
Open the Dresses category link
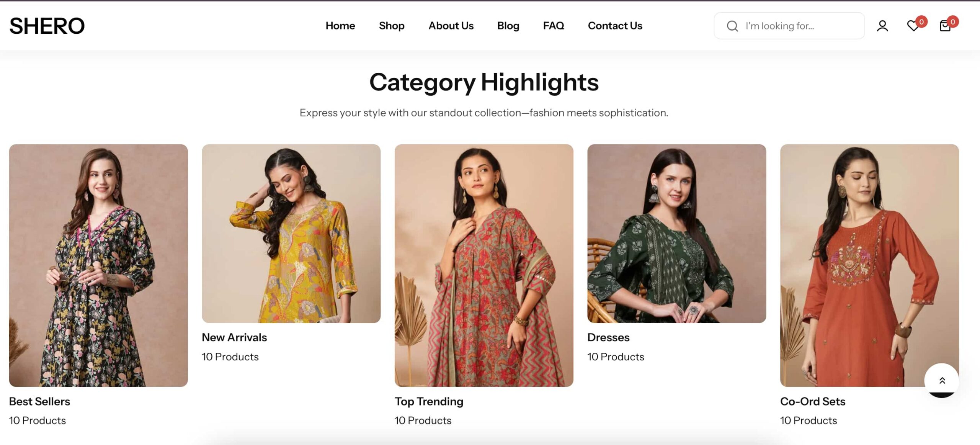(x=608, y=337)
